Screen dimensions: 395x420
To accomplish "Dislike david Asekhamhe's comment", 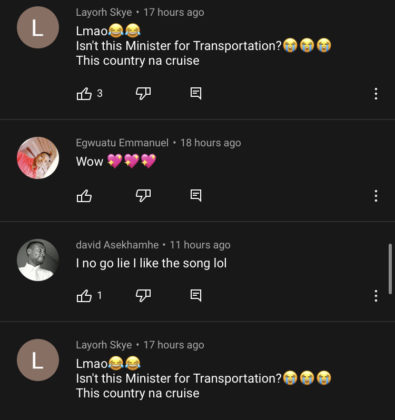I will tap(143, 296).
